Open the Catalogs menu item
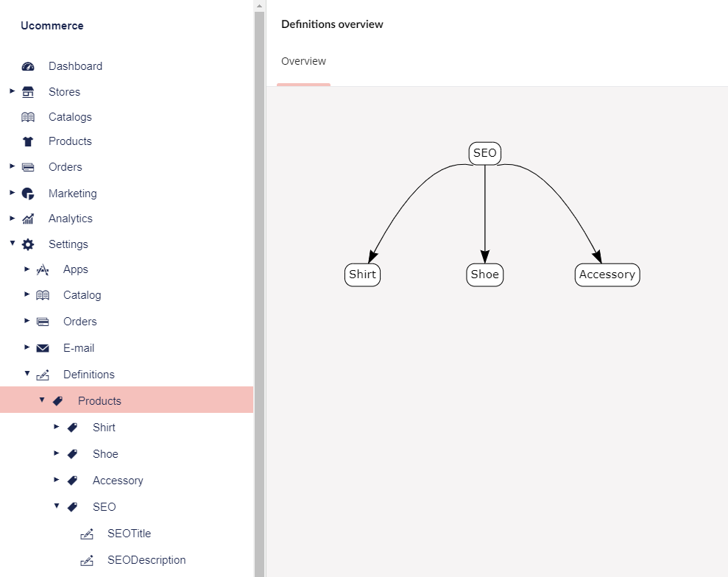The width and height of the screenshot is (728, 577). coord(70,117)
